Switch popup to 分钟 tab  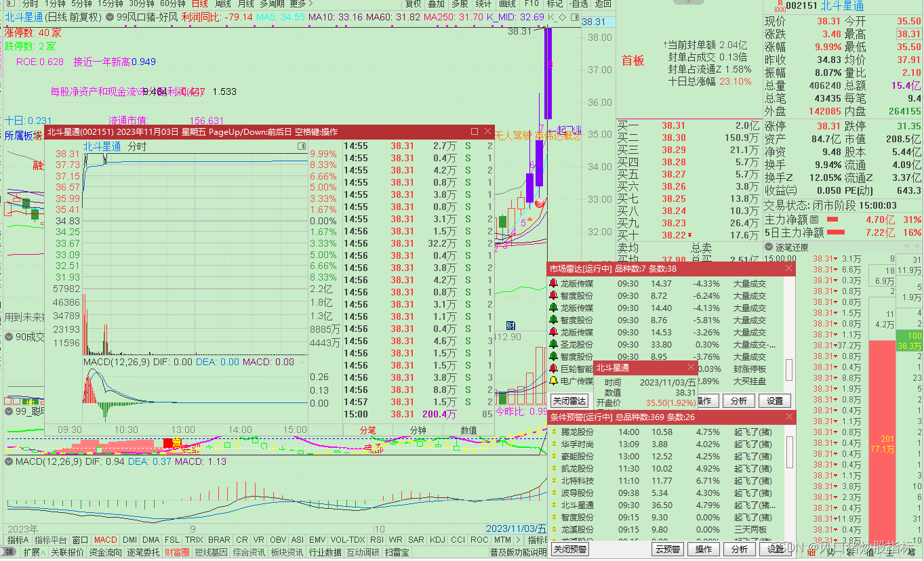point(418,430)
